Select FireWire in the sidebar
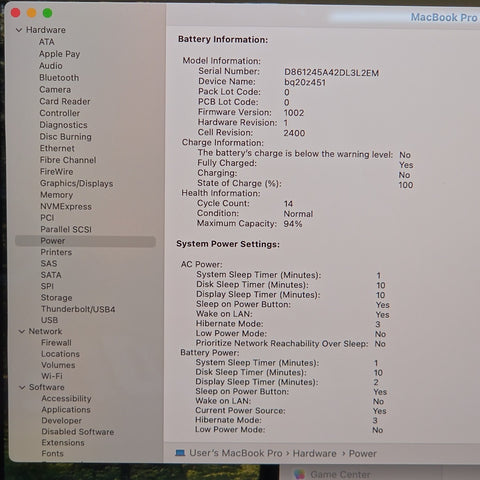This screenshot has height=480, width=480. (x=57, y=172)
